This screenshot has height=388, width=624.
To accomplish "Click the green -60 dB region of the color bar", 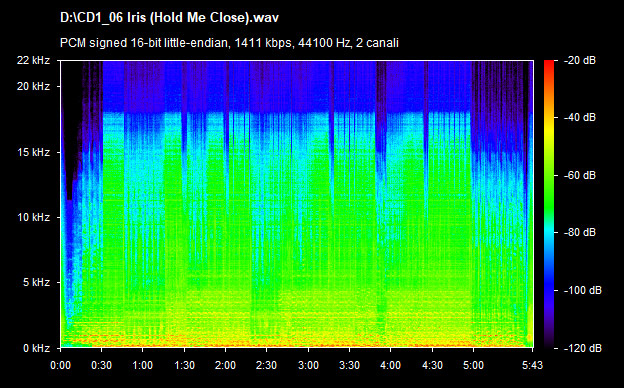I will tap(549, 175).
